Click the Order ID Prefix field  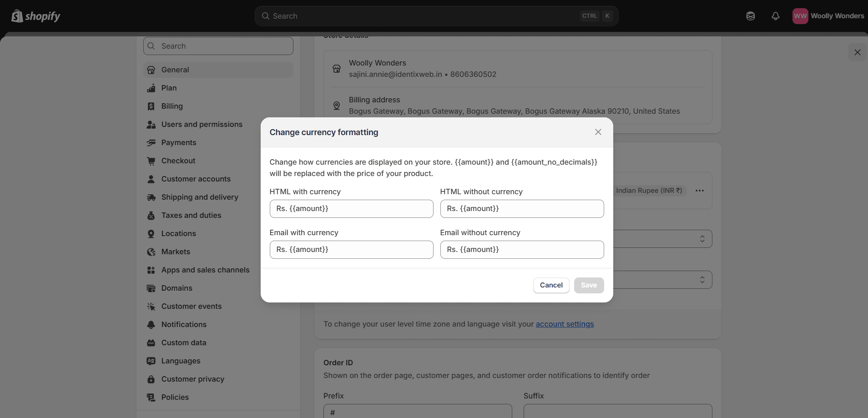click(418, 411)
